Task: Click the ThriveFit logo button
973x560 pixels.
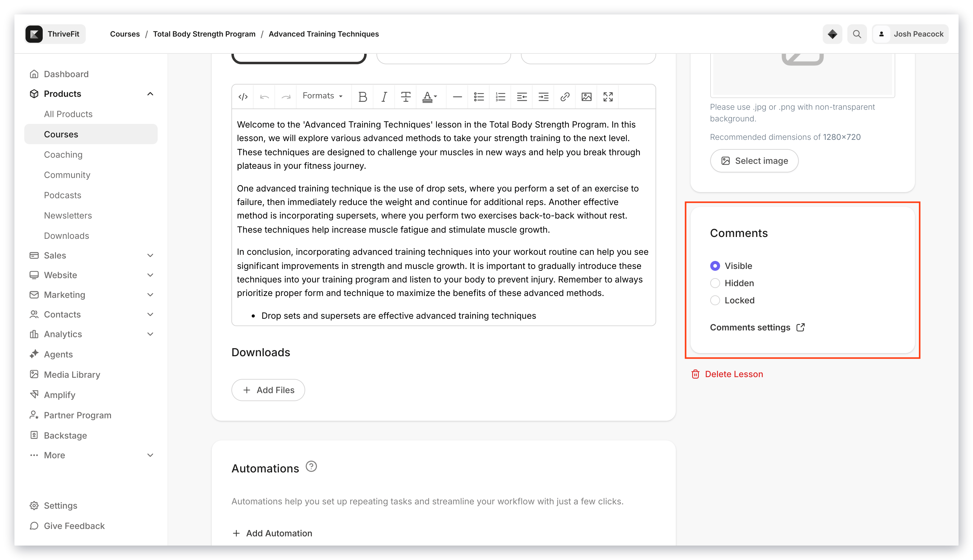Action: 55,34
